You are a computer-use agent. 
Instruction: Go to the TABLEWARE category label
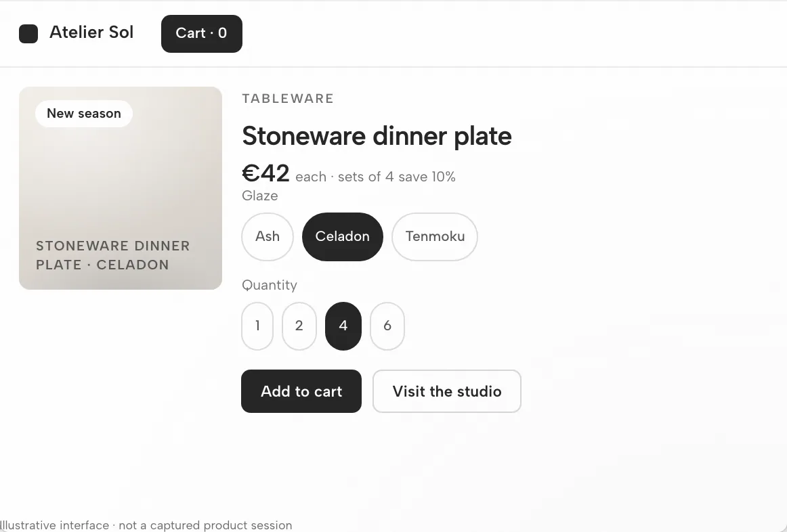288,99
